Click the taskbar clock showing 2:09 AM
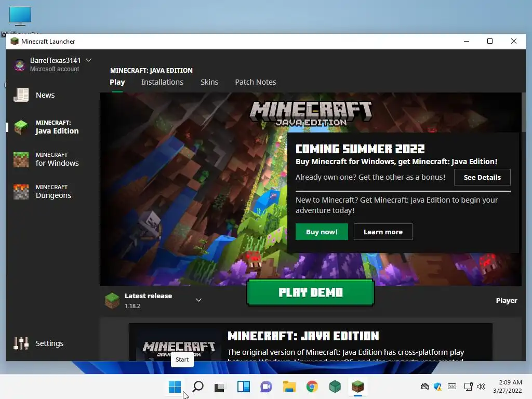This screenshot has width=532, height=399. tap(507, 387)
